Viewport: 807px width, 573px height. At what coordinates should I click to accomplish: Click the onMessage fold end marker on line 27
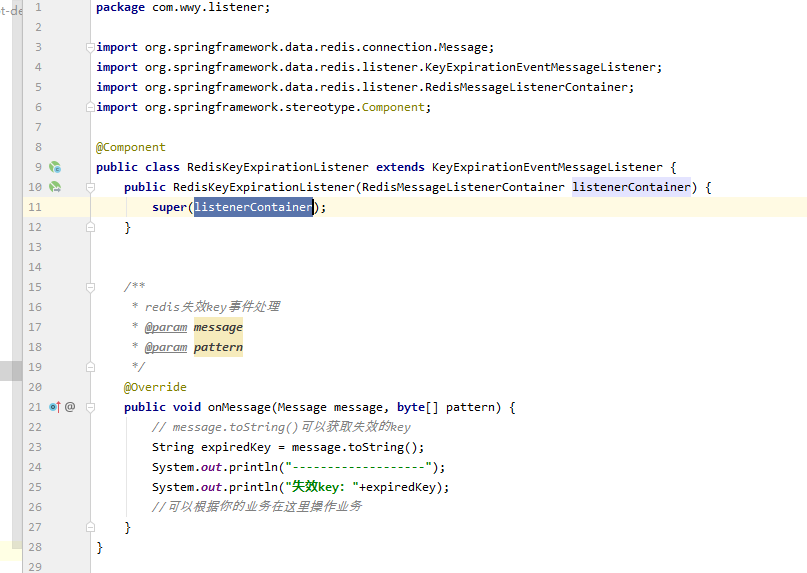click(90, 527)
